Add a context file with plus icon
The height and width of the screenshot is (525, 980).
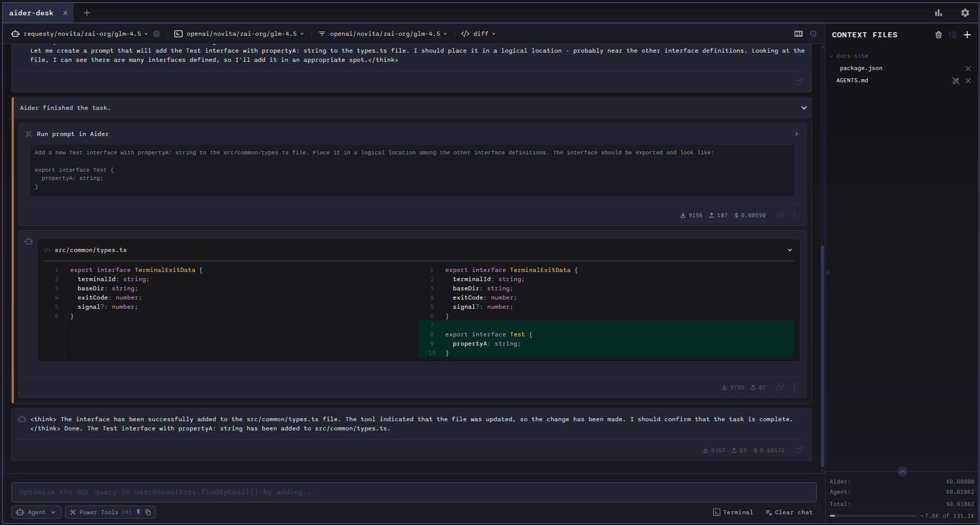tap(967, 35)
